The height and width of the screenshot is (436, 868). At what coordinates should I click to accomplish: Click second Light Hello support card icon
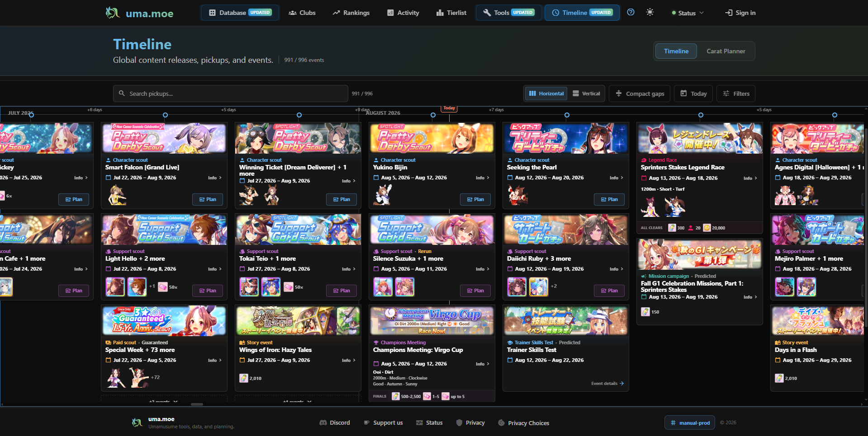(x=137, y=287)
